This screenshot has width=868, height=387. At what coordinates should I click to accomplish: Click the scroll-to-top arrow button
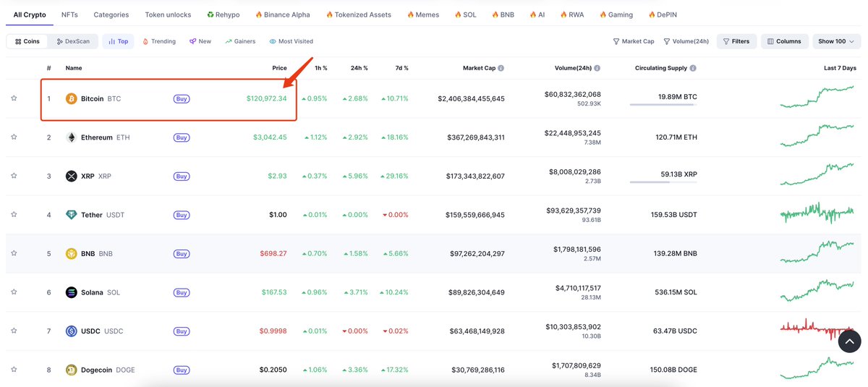click(x=850, y=341)
